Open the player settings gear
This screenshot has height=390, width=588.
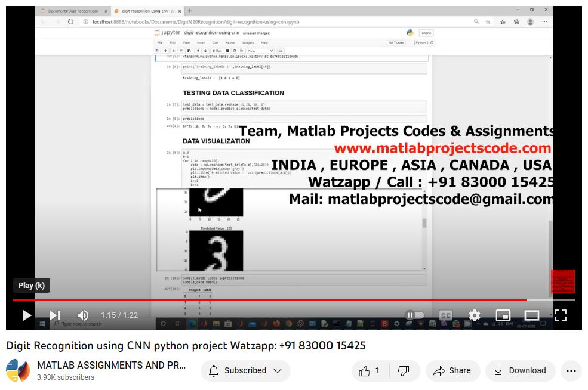click(474, 315)
